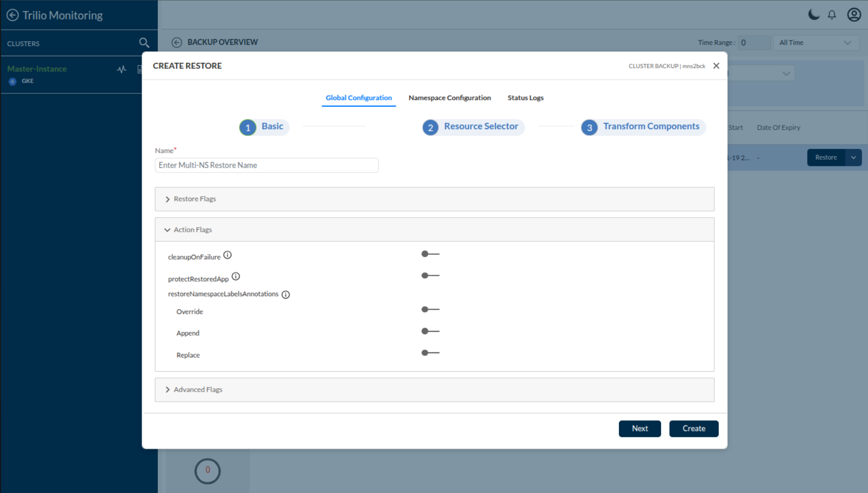Click the Next button

[x=639, y=429]
